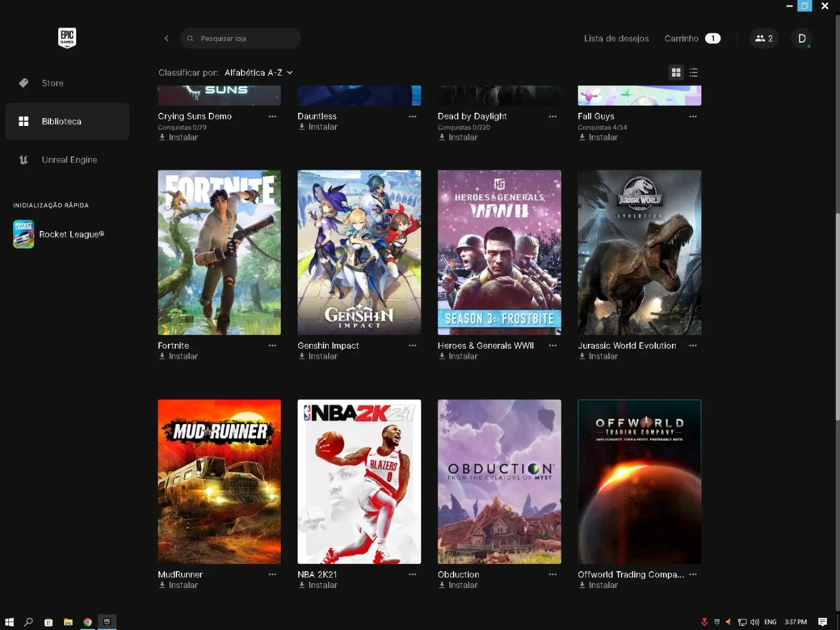Switch to list view layout
This screenshot has width=840, height=630.
(x=694, y=73)
